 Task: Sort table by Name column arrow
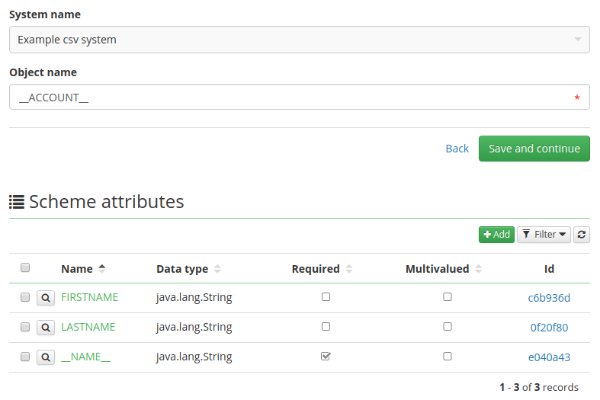(x=102, y=269)
